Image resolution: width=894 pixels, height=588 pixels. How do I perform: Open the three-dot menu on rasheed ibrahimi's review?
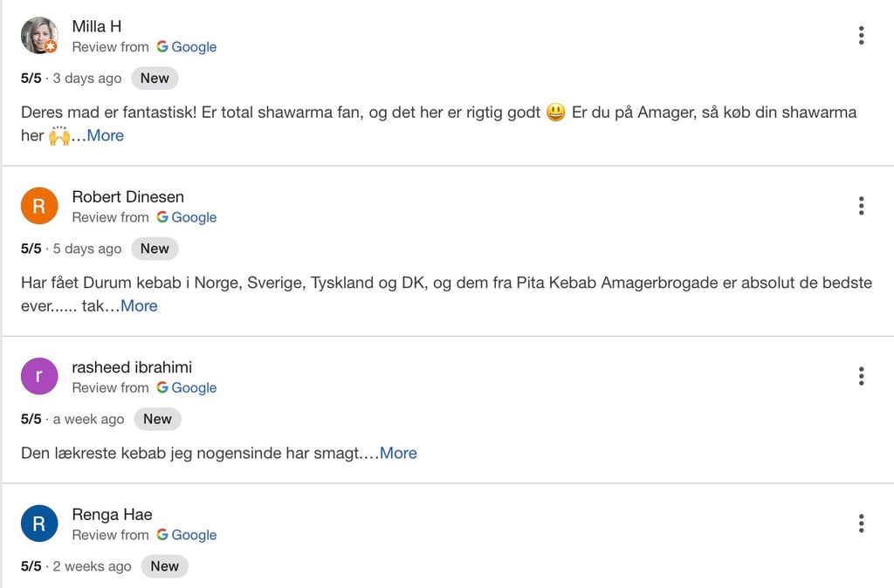pyautogui.click(x=862, y=375)
